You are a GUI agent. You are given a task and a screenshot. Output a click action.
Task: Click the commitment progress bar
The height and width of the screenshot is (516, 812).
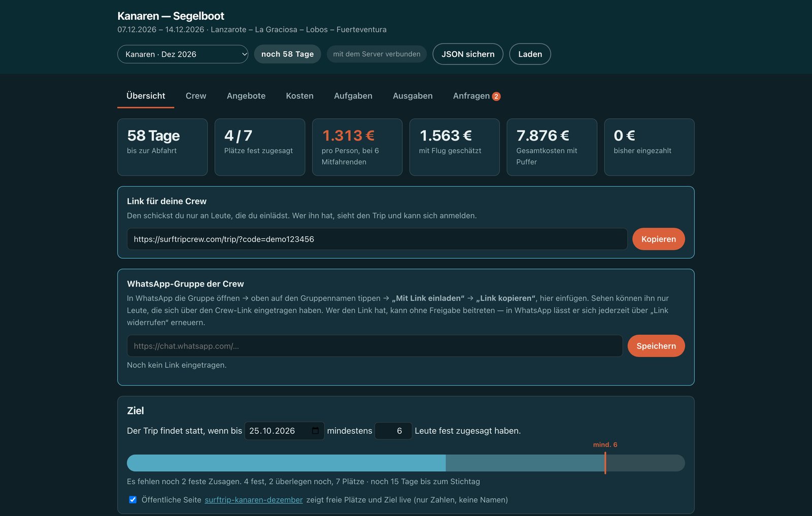(x=406, y=463)
